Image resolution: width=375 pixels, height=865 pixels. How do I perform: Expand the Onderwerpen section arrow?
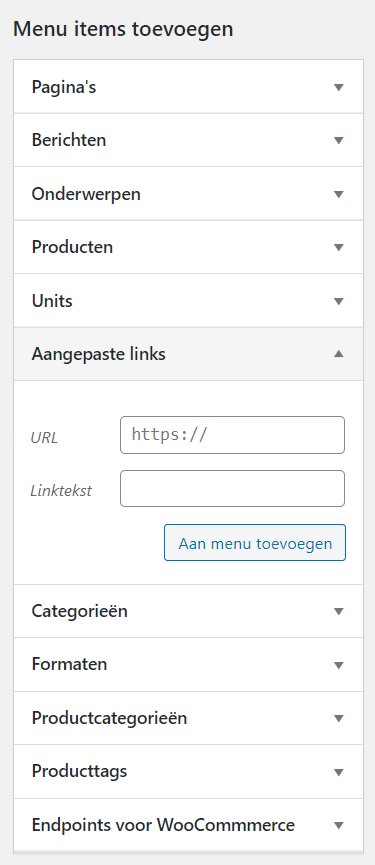point(339,194)
